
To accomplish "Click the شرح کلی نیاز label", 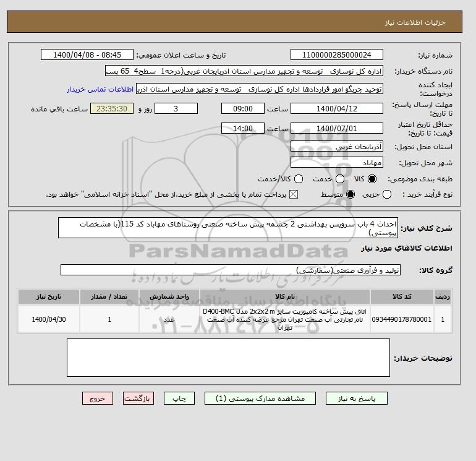I will point(427,228).
